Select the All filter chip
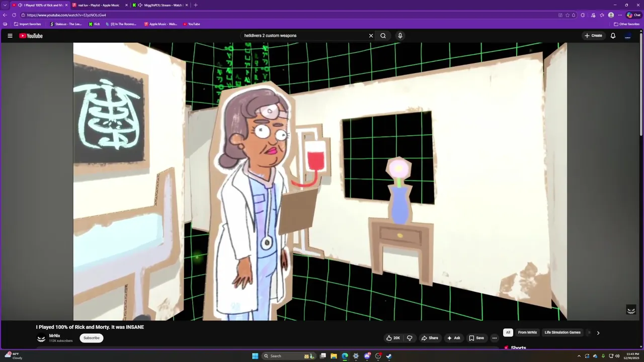644x362 pixels. [508, 332]
